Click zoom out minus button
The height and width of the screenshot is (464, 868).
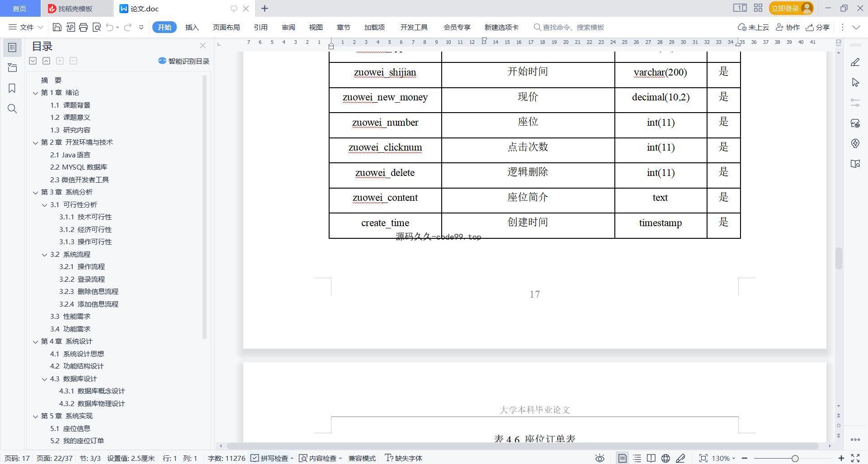click(745, 458)
